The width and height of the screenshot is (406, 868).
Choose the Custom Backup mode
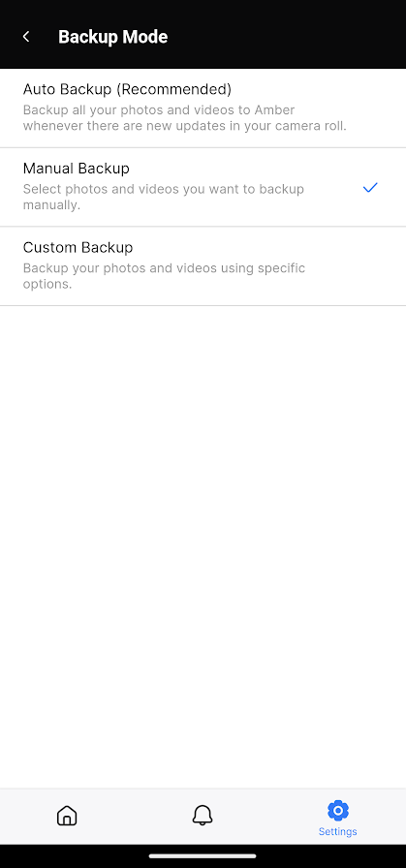(x=203, y=265)
